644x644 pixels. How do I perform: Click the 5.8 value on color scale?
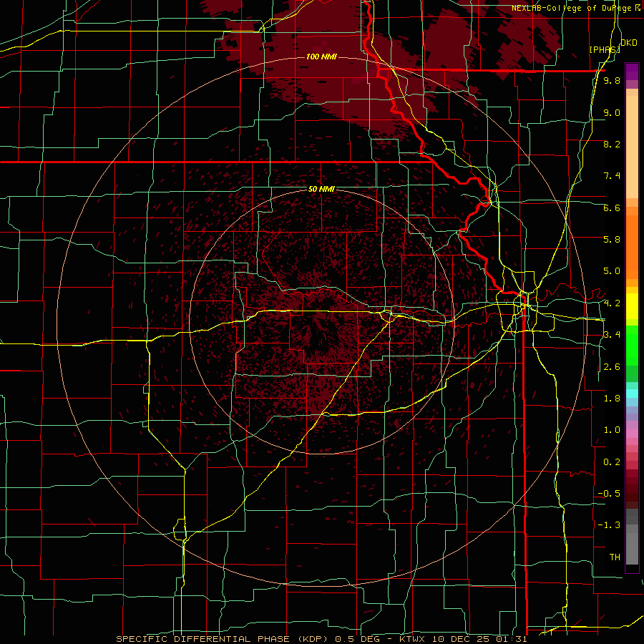click(612, 240)
